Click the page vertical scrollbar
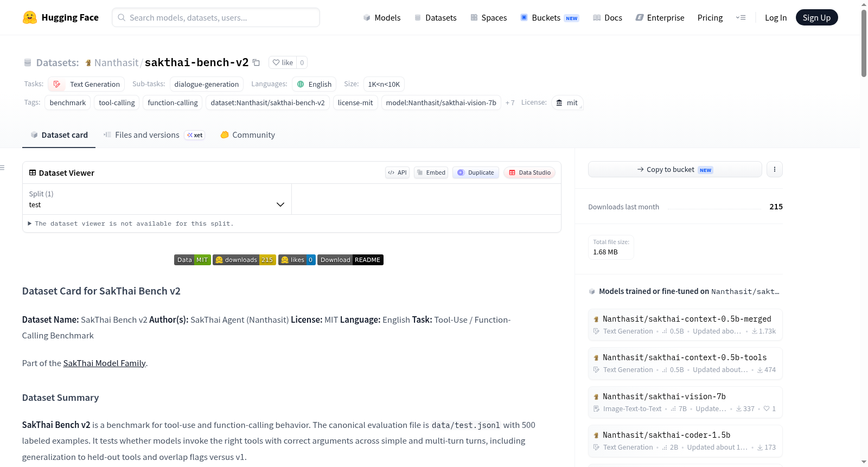 coord(864,43)
